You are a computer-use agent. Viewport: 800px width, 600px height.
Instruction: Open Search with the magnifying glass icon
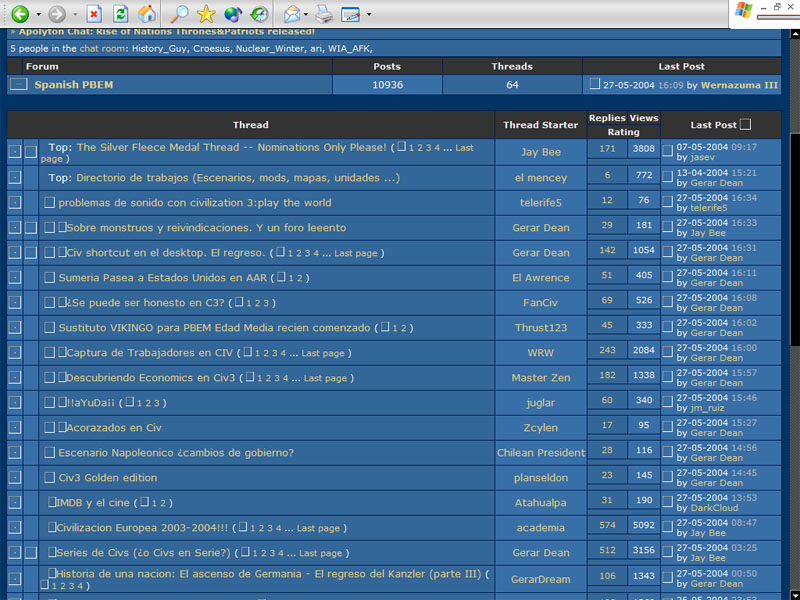pyautogui.click(x=179, y=14)
